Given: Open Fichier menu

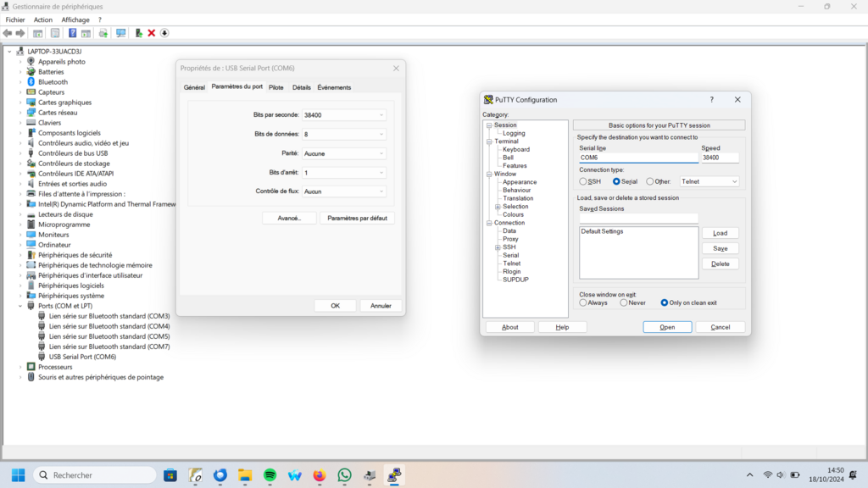Looking at the screenshot, I should (15, 20).
